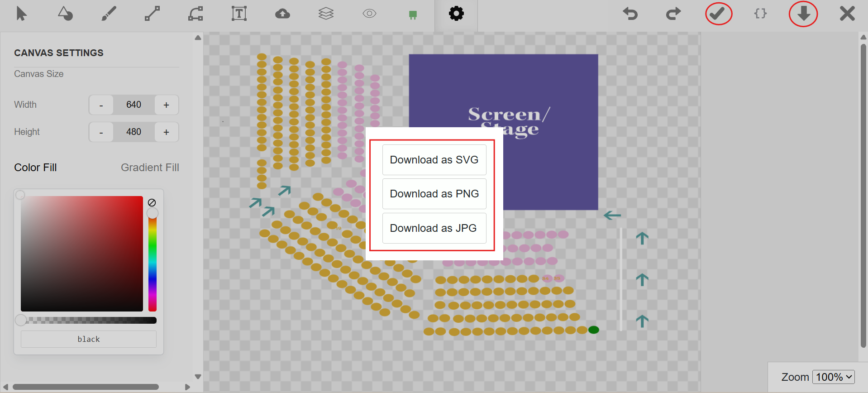Open the Zoom 100% dropdown

(x=833, y=377)
